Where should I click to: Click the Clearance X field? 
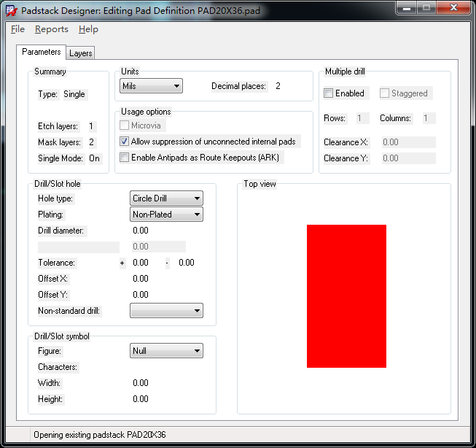point(409,142)
